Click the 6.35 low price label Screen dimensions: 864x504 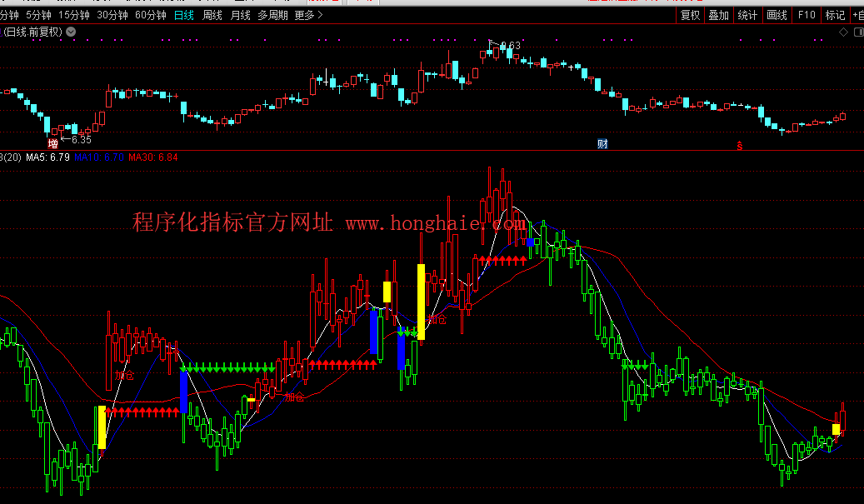pyautogui.click(x=81, y=139)
